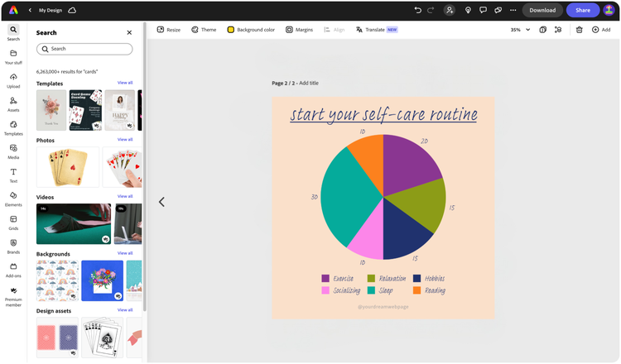Click the orange Reading legend swatch

416,290
